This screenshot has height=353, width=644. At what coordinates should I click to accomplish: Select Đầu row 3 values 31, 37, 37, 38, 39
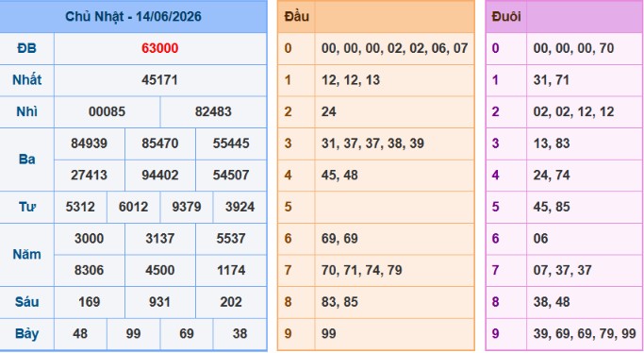click(x=373, y=143)
